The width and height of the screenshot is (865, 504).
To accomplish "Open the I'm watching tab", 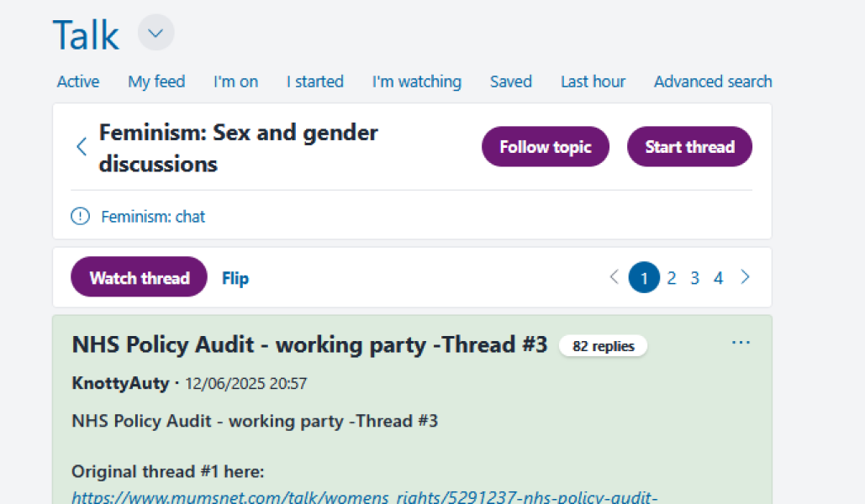I will 416,81.
